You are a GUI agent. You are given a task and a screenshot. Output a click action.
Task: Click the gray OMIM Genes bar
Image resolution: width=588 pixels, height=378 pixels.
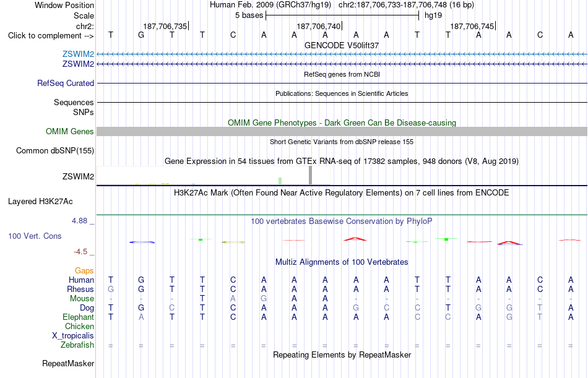pos(342,131)
